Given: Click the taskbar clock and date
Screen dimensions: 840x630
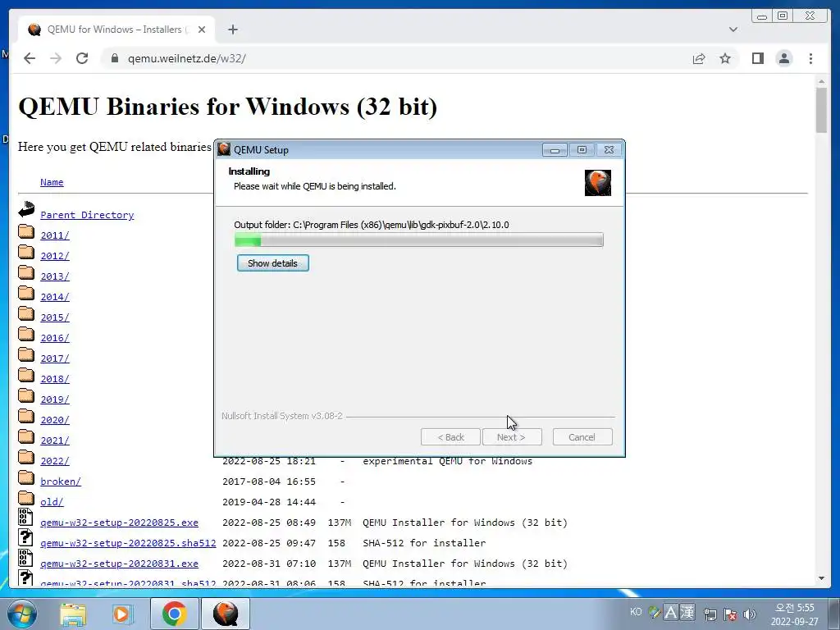Looking at the screenshot, I should (794, 614).
